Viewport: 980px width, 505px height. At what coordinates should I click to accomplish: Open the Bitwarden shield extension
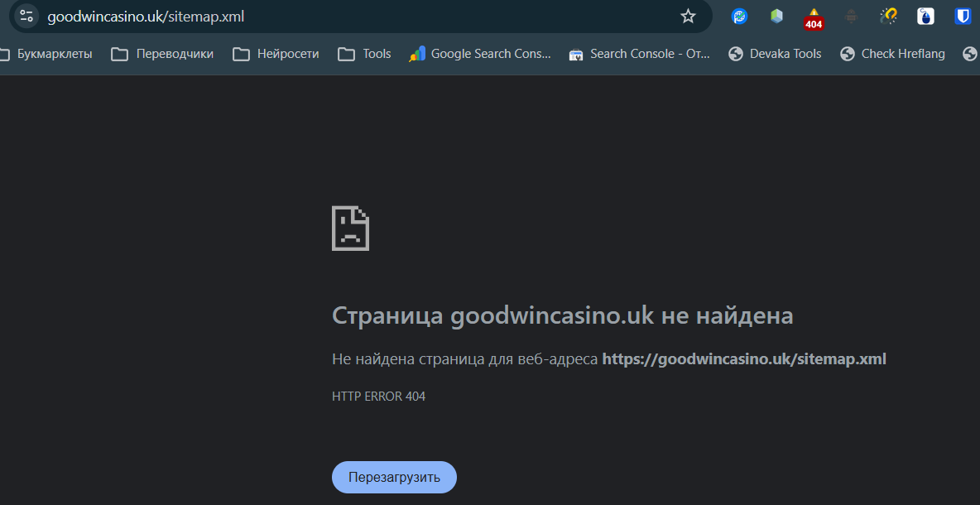pyautogui.click(x=963, y=17)
